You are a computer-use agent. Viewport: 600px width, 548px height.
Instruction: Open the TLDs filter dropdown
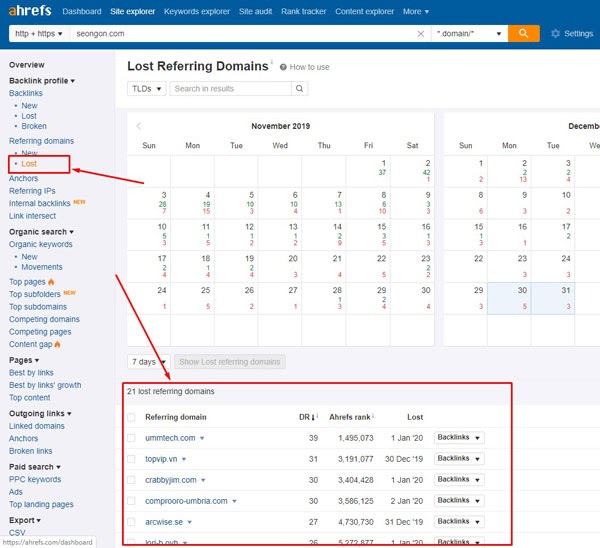pyautogui.click(x=147, y=89)
